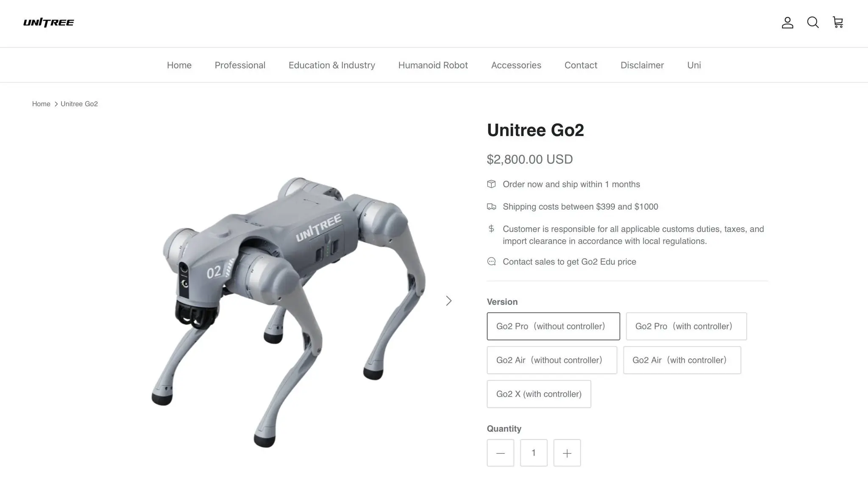Viewport: 868px width, 485px height.
Task: Go to Humanoid Robot navigation item
Action: (x=433, y=65)
